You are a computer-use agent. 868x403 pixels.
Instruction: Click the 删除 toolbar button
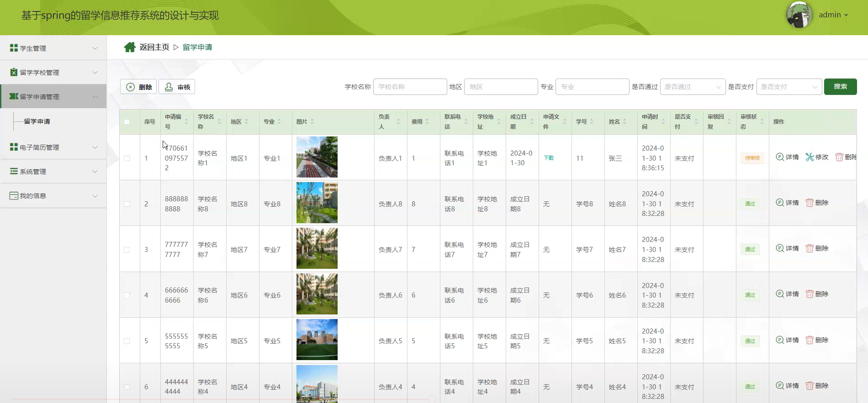(x=138, y=87)
